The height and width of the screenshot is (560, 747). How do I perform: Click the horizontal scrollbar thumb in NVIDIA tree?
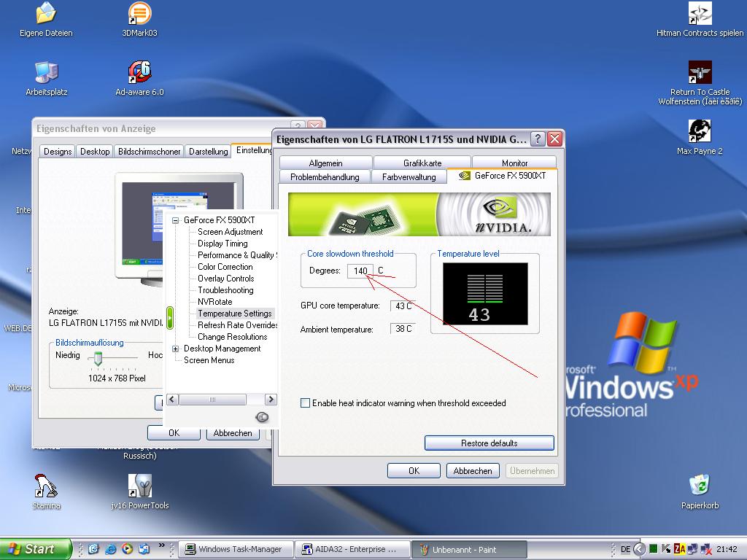pyautogui.click(x=212, y=399)
